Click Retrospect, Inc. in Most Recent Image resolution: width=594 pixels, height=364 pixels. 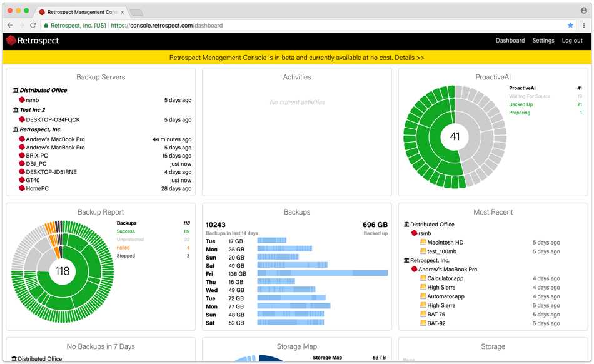pos(430,261)
